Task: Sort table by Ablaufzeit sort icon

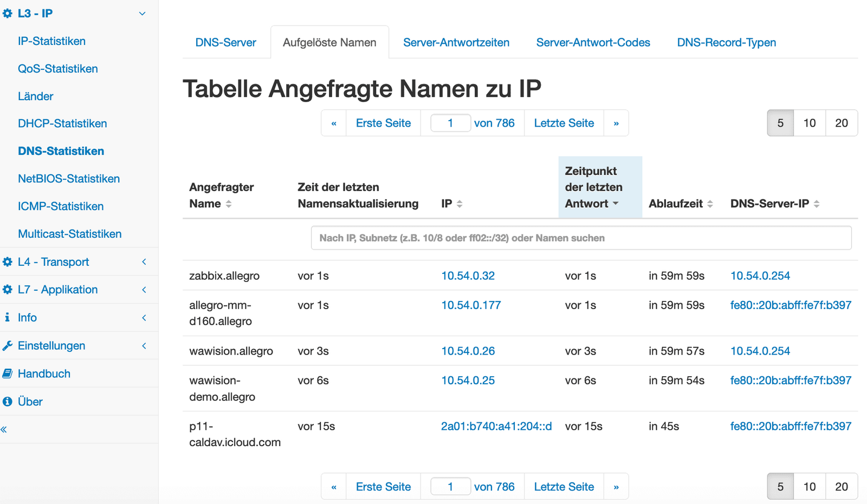Action: [710, 204]
